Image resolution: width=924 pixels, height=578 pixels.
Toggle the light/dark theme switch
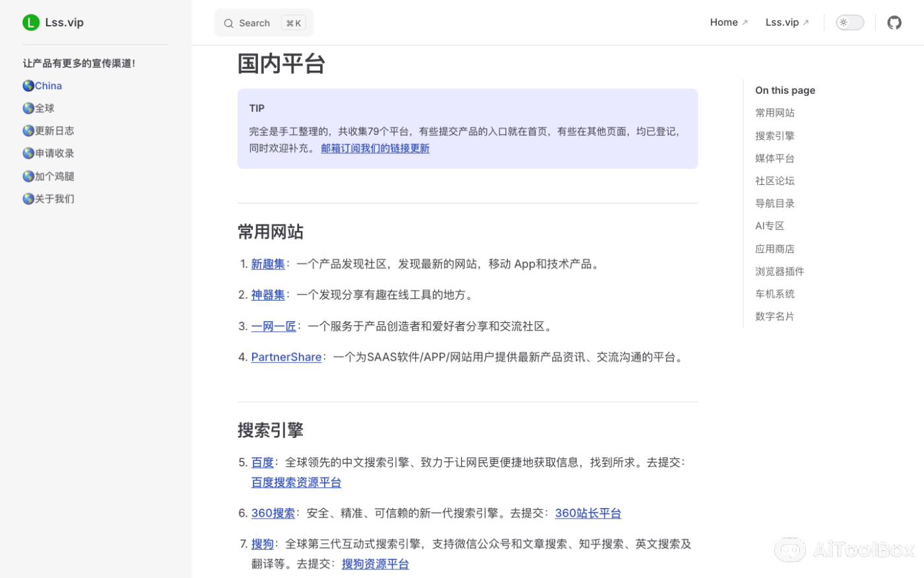click(x=849, y=22)
